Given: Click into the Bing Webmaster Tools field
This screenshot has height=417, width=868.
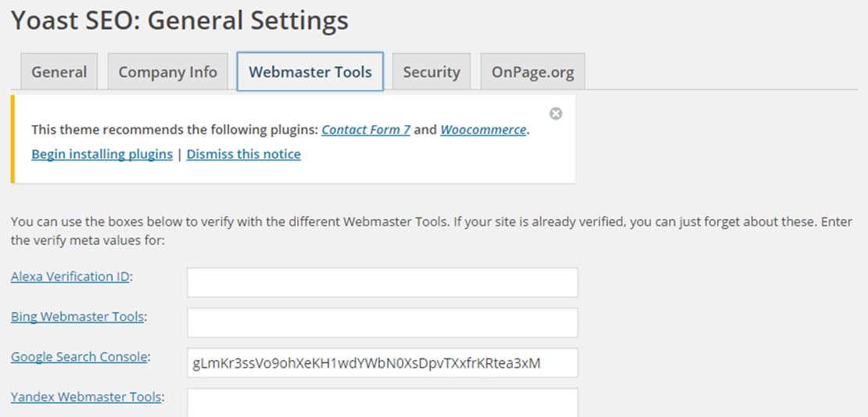Looking at the screenshot, I should pyautogui.click(x=382, y=322).
